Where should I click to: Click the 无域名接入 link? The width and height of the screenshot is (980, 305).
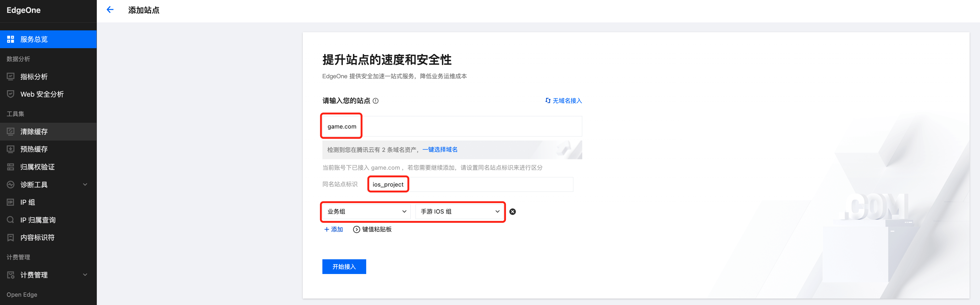pyautogui.click(x=567, y=101)
